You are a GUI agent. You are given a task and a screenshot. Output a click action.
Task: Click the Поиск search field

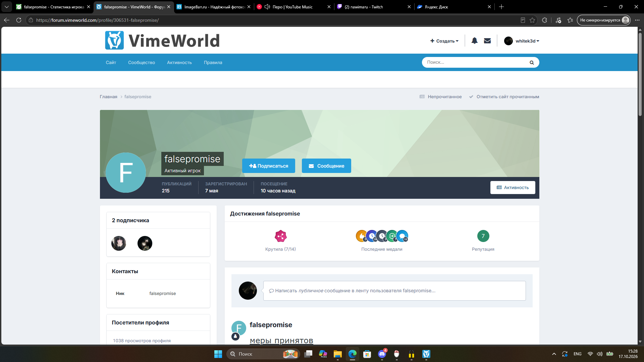475,62
